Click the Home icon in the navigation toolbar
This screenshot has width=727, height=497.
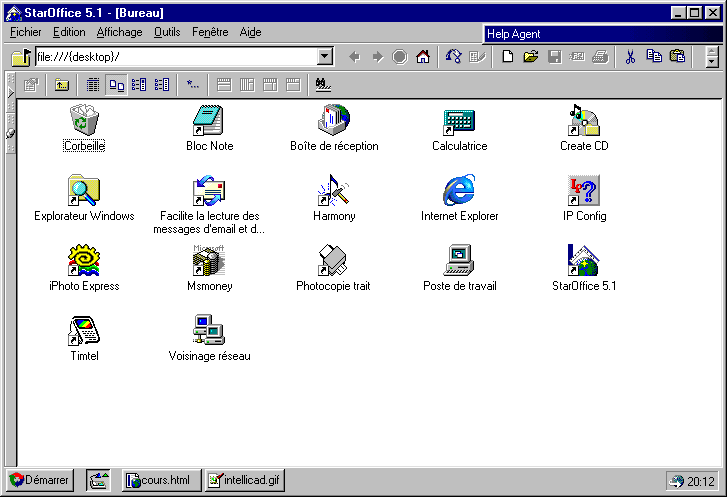(x=422, y=57)
